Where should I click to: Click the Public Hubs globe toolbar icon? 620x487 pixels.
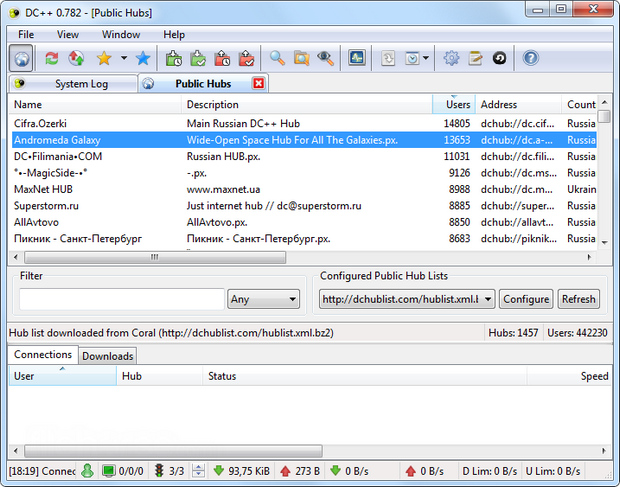(21, 59)
